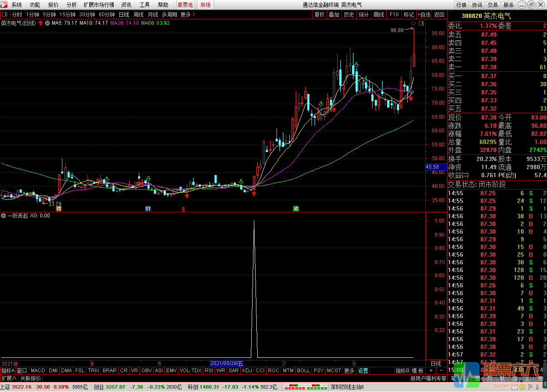547x392 pixels.
Task: Click the 股票池 button
Action: (x=185, y=5)
